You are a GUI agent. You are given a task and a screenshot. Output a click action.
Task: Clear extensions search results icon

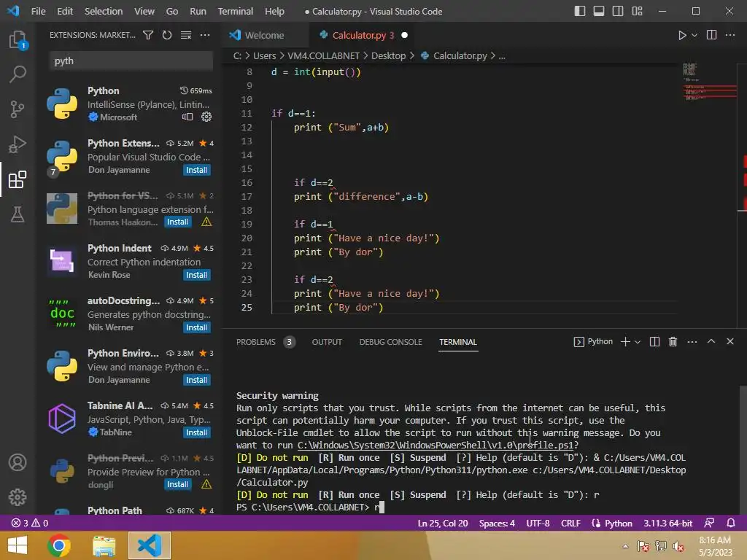point(186,35)
